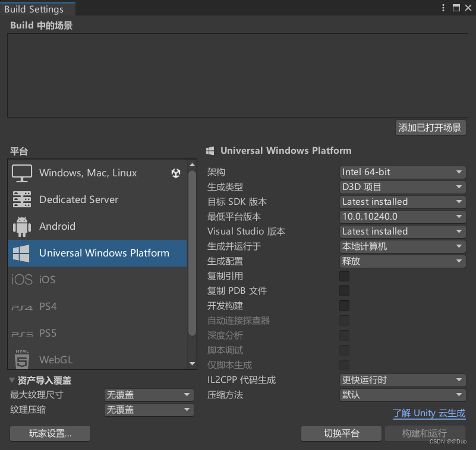Open the 最低平台版本 10.0.10240.0 dropdown
The image size is (476, 450).
(x=402, y=217)
